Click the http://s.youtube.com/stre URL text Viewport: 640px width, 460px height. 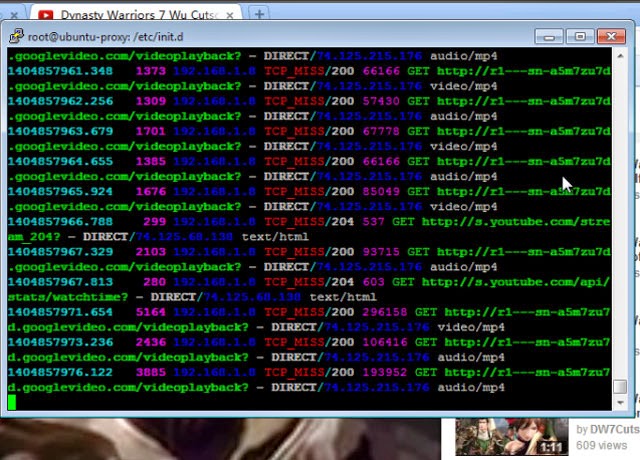(516, 222)
